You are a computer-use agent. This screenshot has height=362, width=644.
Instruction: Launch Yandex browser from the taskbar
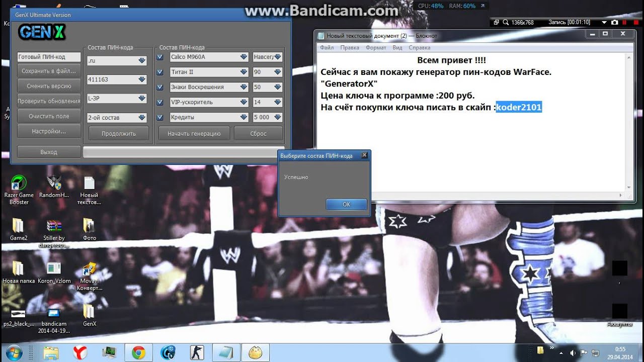tap(80, 352)
